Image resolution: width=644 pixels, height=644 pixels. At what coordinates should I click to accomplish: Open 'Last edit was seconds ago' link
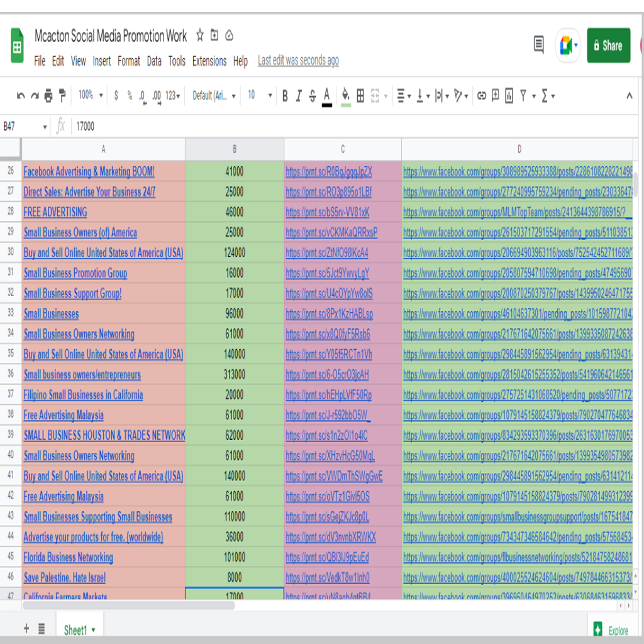(x=298, y=61)
